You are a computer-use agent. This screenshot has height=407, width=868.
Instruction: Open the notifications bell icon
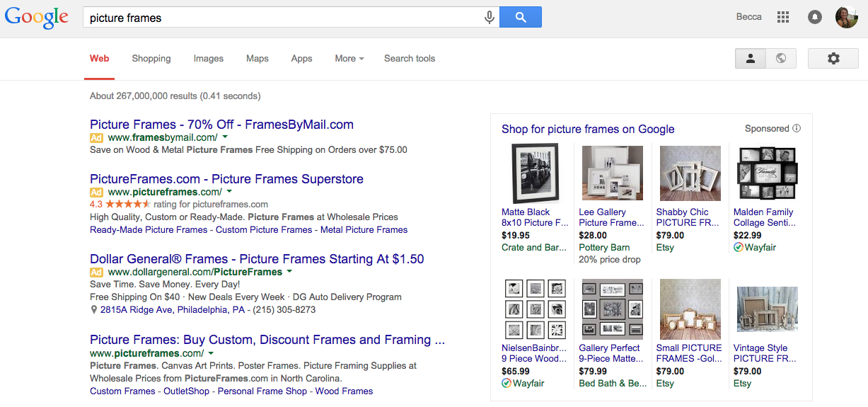(x=815, y=17)
